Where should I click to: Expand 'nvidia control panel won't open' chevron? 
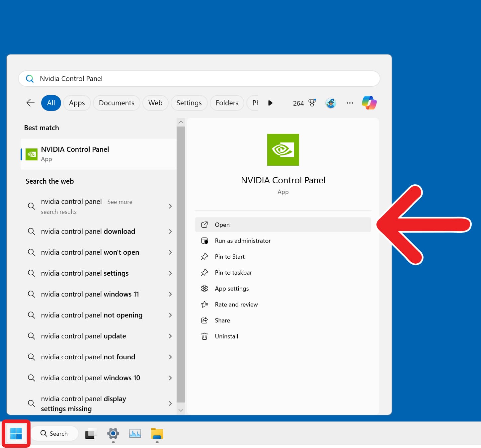170,252
